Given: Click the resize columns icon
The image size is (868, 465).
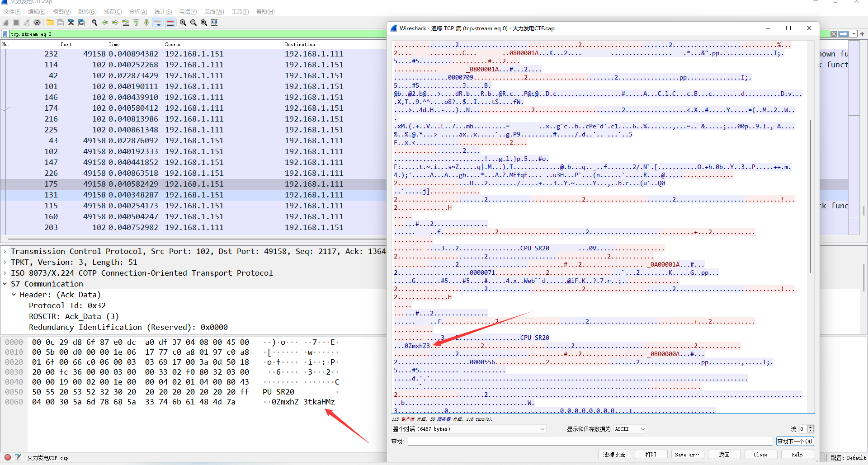Looking at the screenshot, I should 214,23.
